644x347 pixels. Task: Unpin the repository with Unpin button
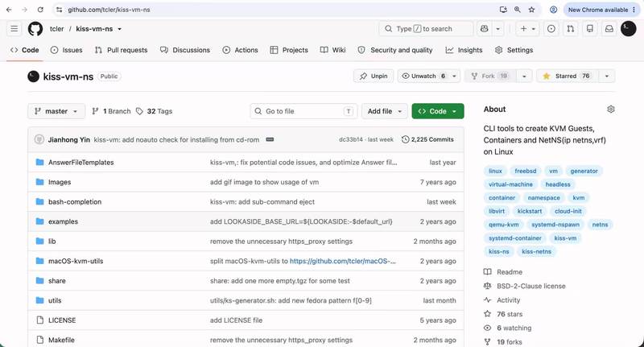click(x=374, y=76)
